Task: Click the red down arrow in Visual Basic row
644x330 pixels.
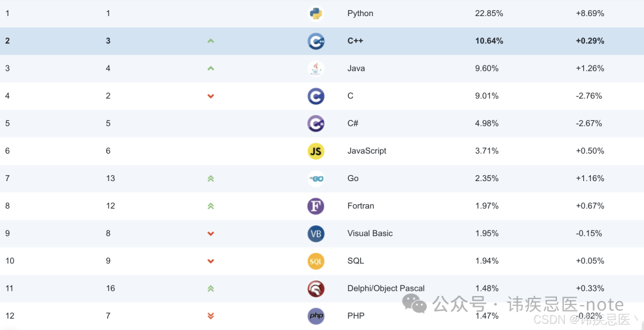Action: click(210, 234)
